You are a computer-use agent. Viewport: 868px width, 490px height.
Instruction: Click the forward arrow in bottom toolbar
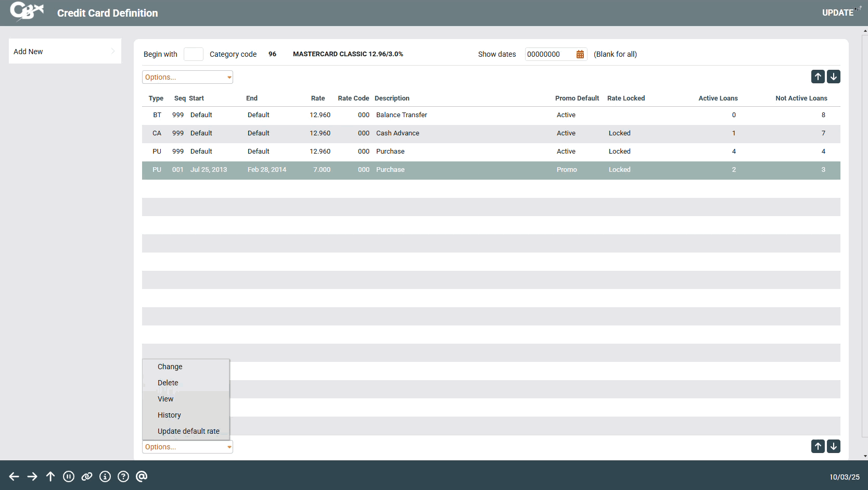[32, 476]
